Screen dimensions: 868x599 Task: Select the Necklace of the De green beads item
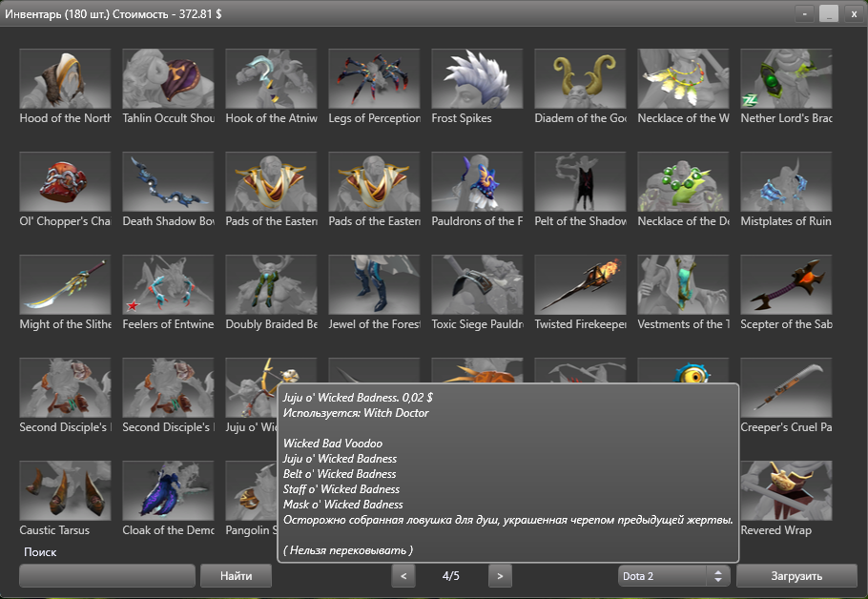pos(683,181)
